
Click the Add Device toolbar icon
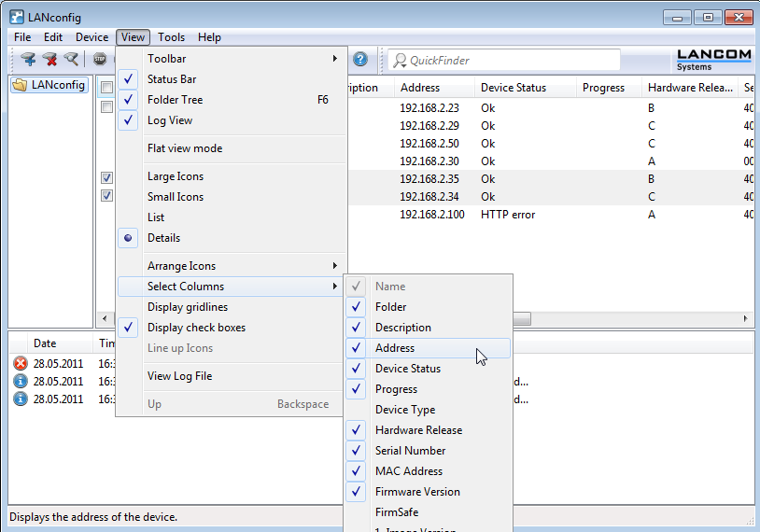28,60
